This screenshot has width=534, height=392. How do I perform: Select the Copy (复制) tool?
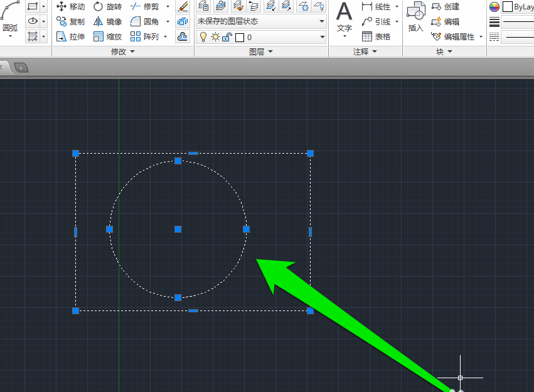[70, 22]
